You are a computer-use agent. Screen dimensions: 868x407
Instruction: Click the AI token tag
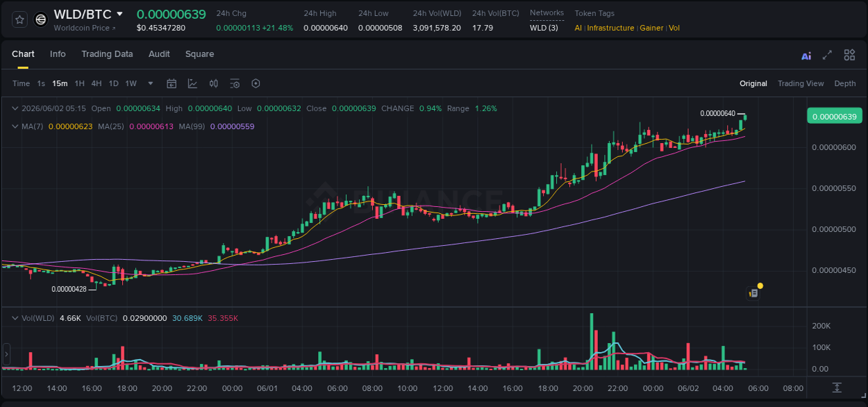[578, 28]
